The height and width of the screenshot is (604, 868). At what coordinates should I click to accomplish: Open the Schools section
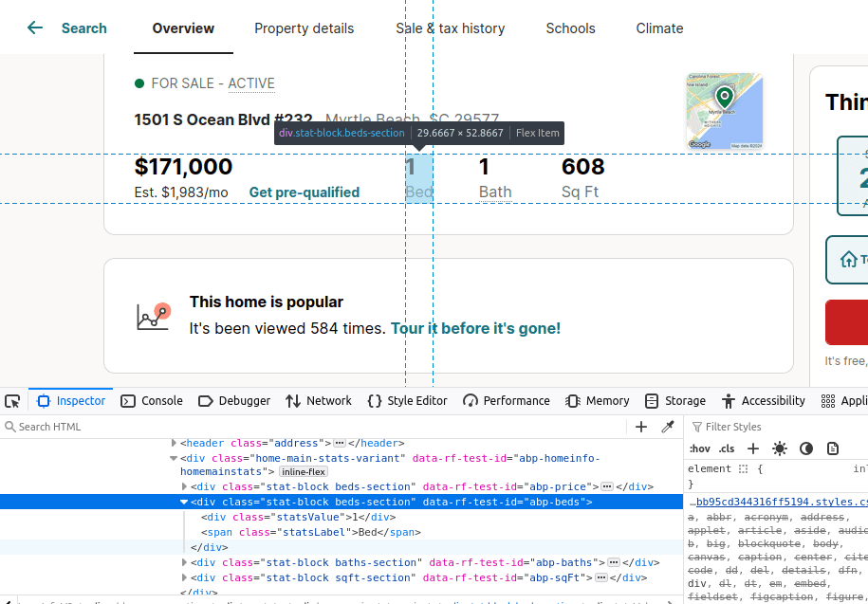pyautogui.click(x=570, y=28)
